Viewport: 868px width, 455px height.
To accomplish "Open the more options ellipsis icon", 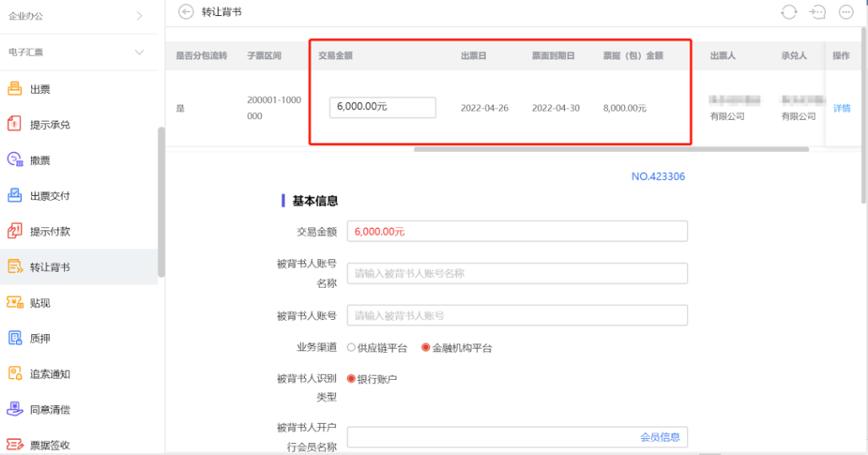I will (x=846, y=12).
